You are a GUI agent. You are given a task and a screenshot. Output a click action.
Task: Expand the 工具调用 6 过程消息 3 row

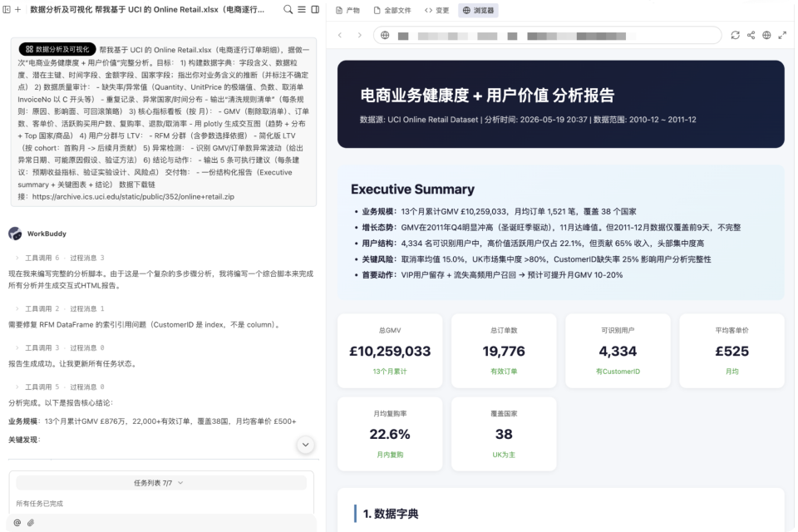click(60, 258)
